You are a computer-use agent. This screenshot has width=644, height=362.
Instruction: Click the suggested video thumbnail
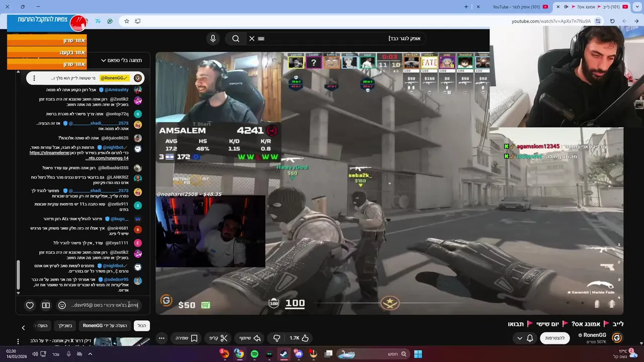[121, 341]
